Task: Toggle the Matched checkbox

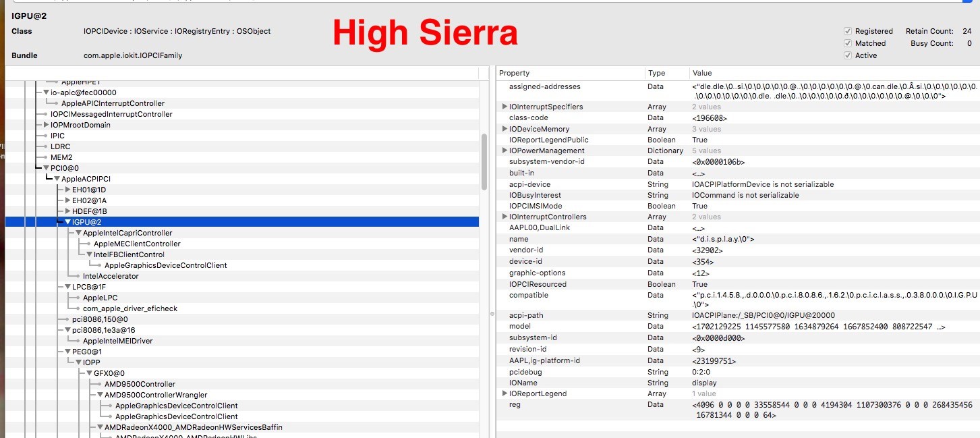Action: pyautogui.click(x=847, y=43)
